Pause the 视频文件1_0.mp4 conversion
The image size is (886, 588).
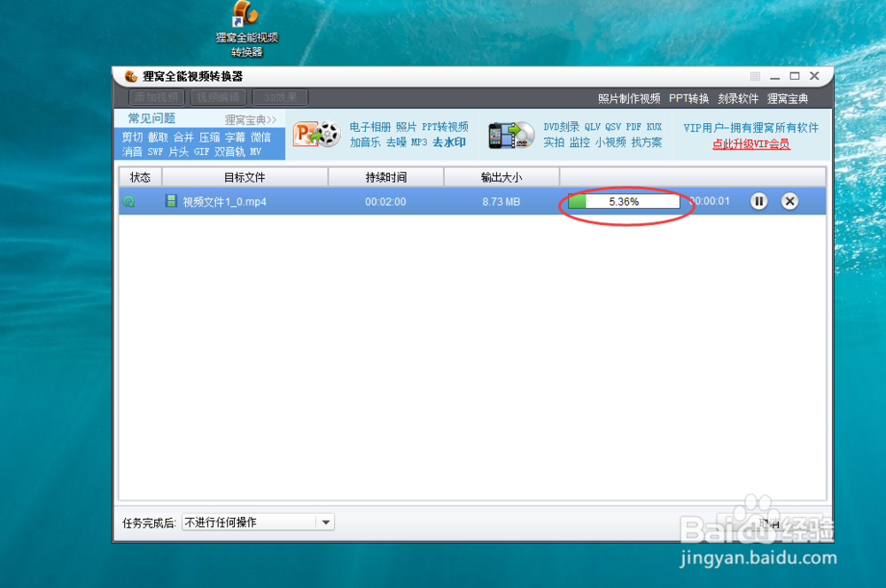(759, 201)
